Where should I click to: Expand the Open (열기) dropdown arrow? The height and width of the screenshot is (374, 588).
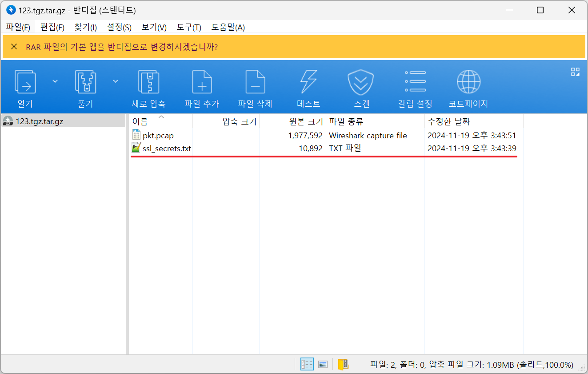click(55, 81)
